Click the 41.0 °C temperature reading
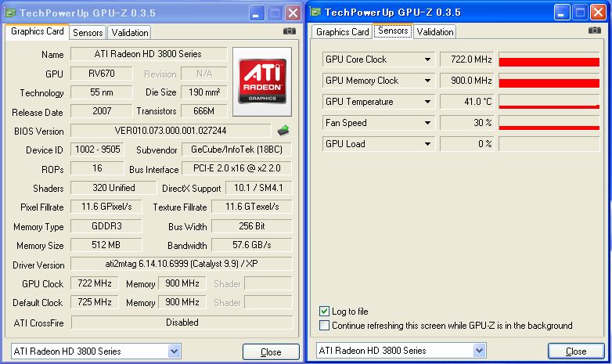 click(x=466, y=102)
